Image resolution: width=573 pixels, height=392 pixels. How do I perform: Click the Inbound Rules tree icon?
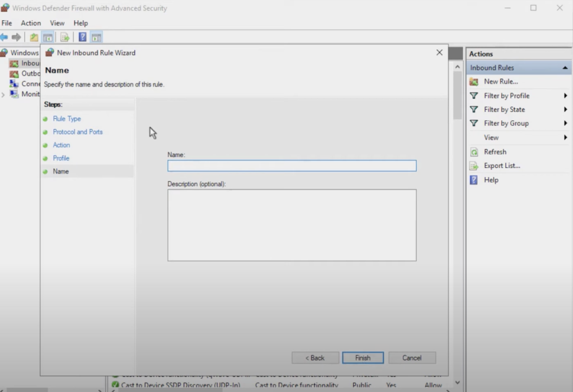point(14,64)
